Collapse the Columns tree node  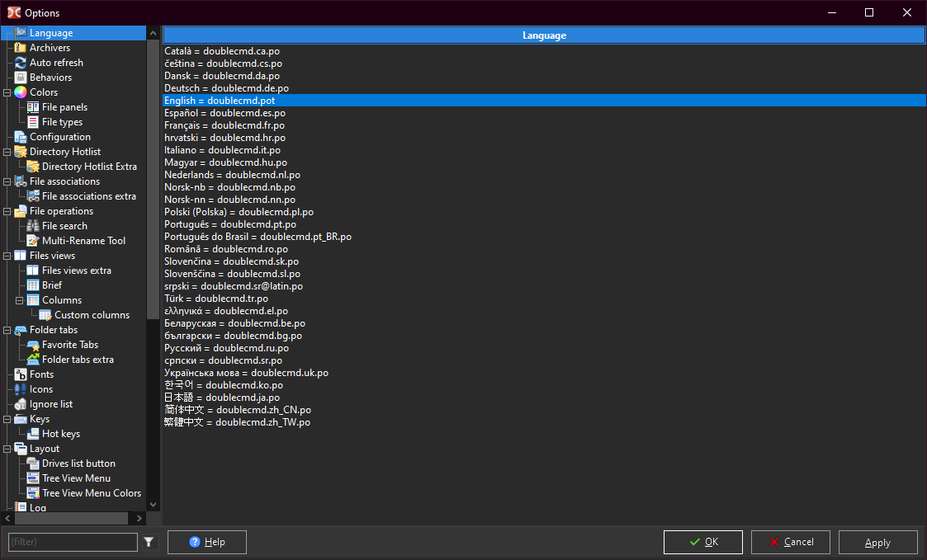click(20, 300)
